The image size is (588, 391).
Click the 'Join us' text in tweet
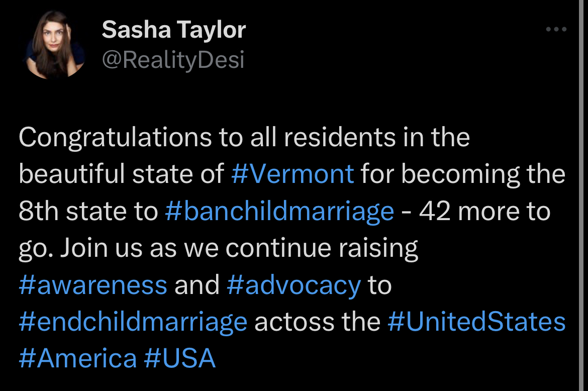101,248
